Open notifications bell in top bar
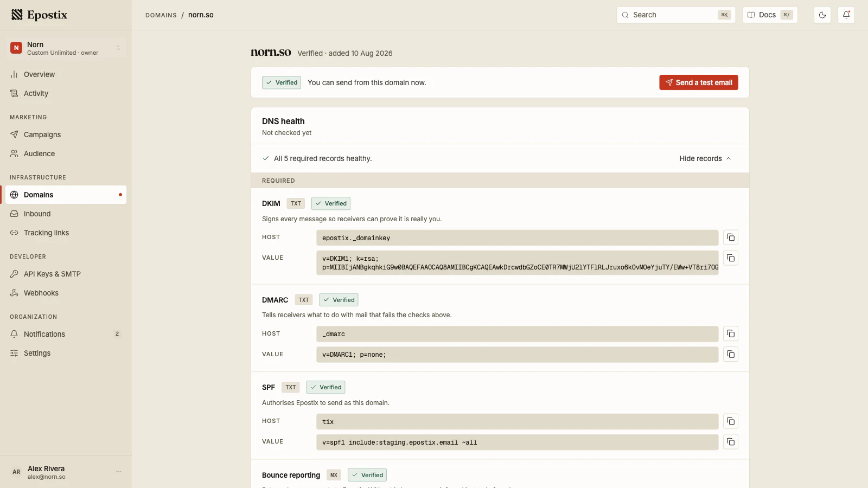Screen dimensions: 868x488 coord(846,15)
